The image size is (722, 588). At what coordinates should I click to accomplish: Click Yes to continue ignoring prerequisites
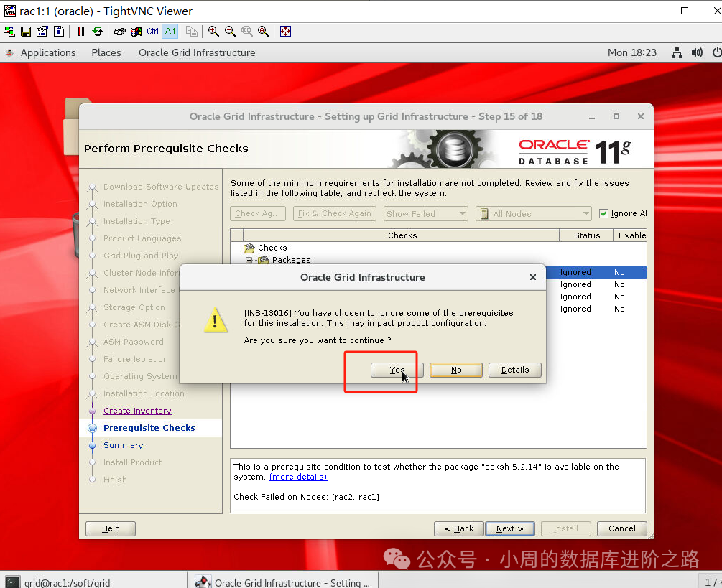pos(397,370)
